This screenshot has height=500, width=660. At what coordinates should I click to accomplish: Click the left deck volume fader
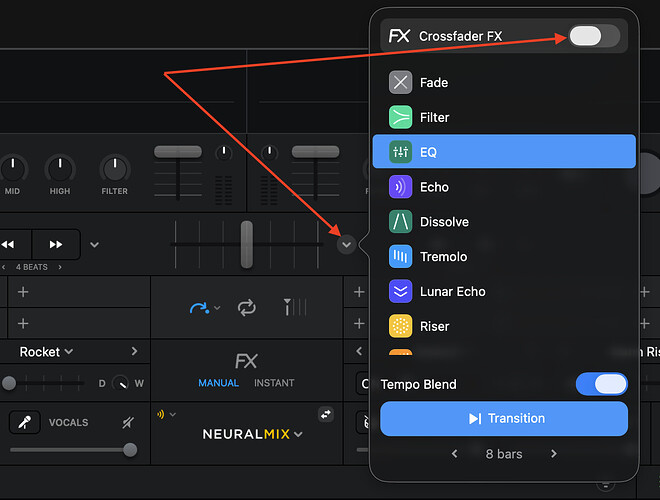178,152
